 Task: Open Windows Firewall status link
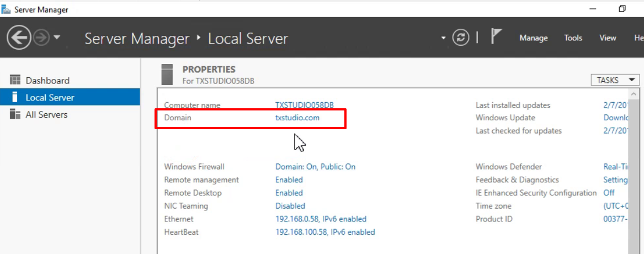pyautogui.click(x=316, y=167)
